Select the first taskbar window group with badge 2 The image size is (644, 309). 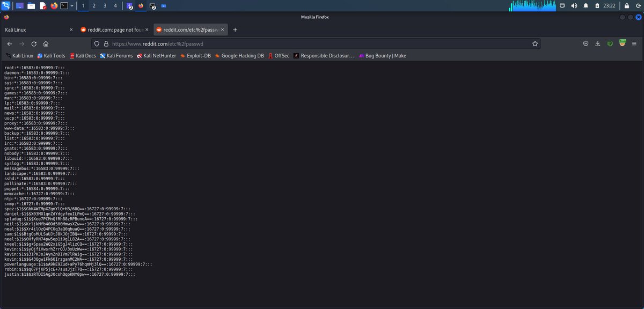[129, 6]
